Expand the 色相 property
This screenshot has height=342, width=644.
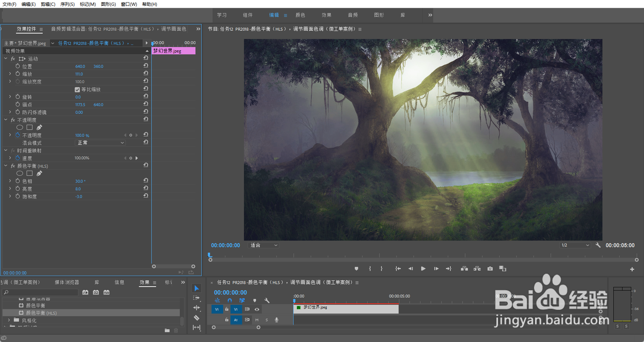10,181
